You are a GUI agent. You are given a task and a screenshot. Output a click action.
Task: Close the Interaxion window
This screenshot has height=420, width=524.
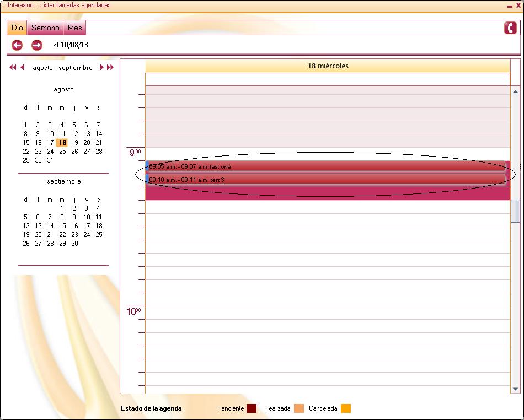pyautogui.click(x=518, y=6)
